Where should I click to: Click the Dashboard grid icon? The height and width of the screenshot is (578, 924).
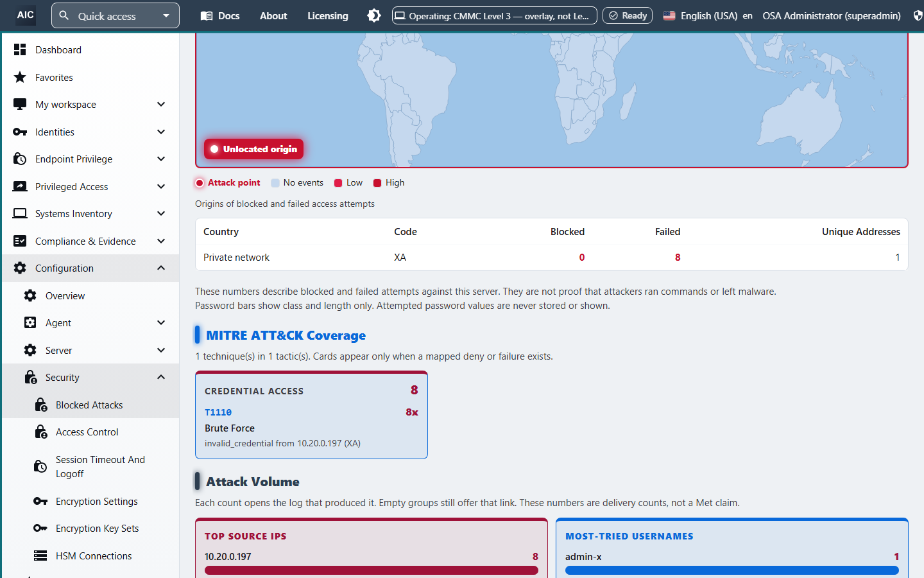pyautogui.click(x=20, y=49)
